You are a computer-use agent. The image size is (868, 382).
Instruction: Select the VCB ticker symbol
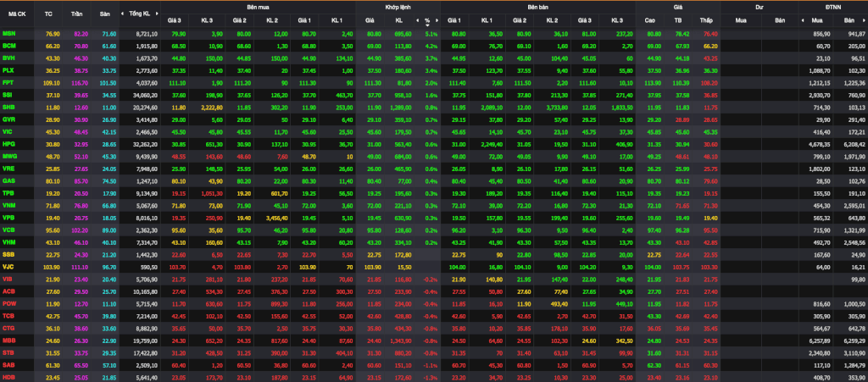pyautogui.click(x=8, y=230)
